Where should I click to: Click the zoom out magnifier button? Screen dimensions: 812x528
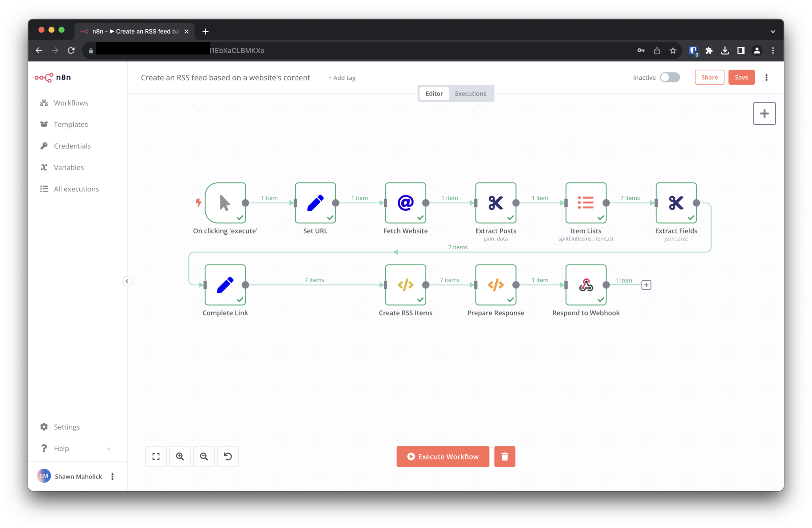click(204, 456)
